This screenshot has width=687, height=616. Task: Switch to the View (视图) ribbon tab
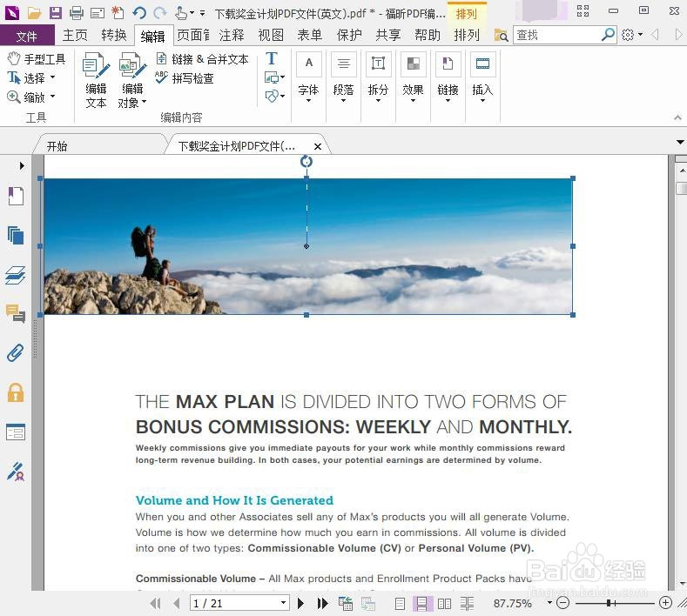(x=271, y=35)
